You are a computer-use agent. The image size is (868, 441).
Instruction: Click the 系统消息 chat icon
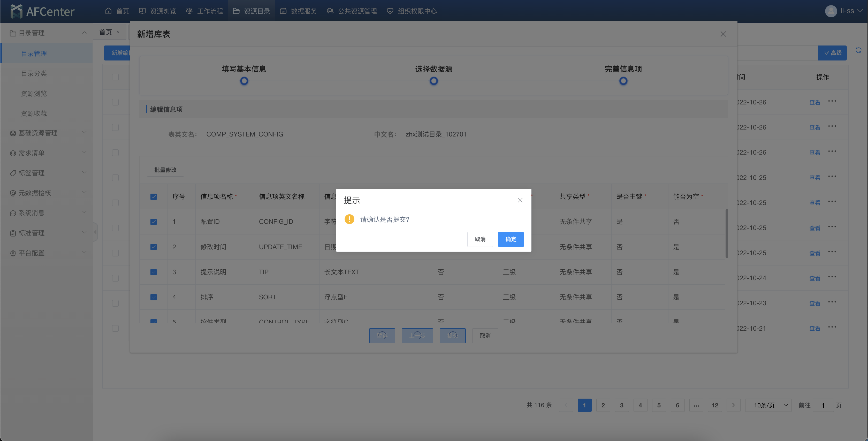click(13, 213)
